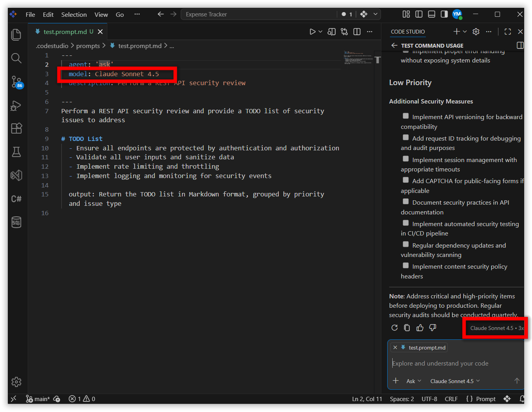Image resolution: width=532 pixels, height=412 pixels.
Task: Open the Extensions view
Action: click(x=16, y=128)
